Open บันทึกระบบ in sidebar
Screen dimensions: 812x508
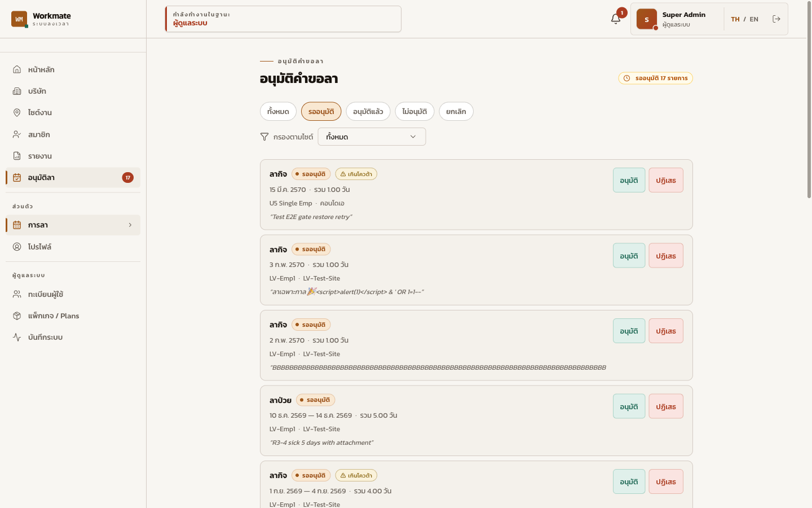(73, 337)
